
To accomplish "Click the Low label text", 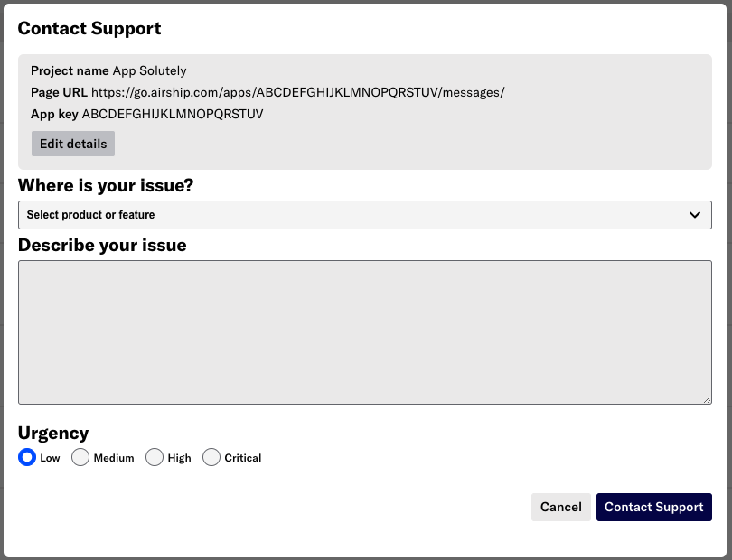I will click(x=50, y=458).
